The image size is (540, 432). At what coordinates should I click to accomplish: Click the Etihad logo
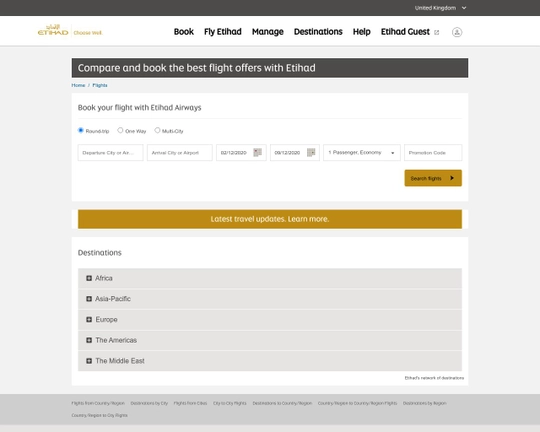click(53, 30)
